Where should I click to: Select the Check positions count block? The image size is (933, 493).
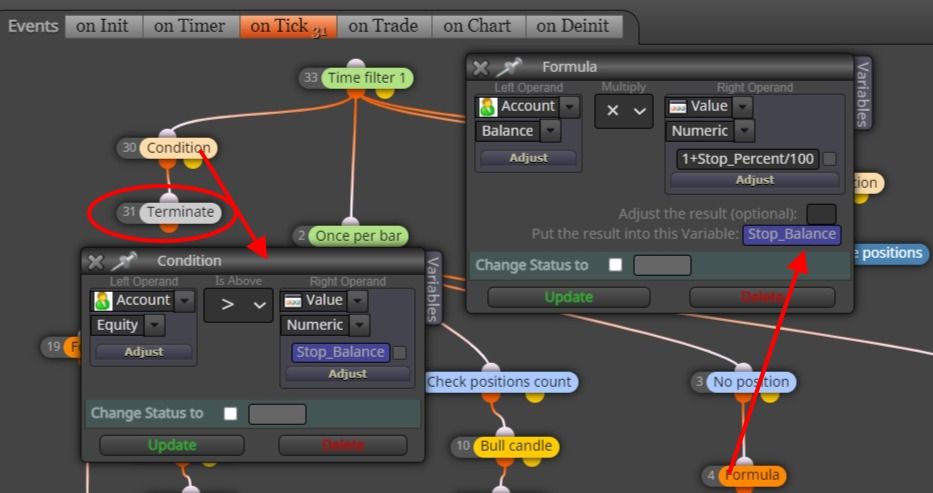point(500,382)
